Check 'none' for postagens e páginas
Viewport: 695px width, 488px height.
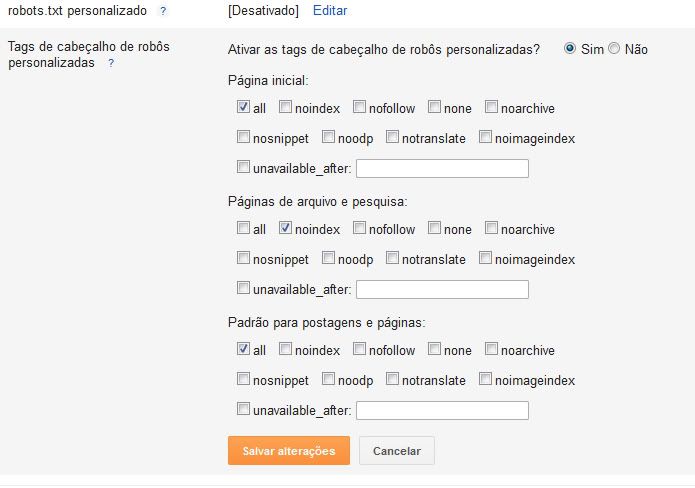pos(435,349)
